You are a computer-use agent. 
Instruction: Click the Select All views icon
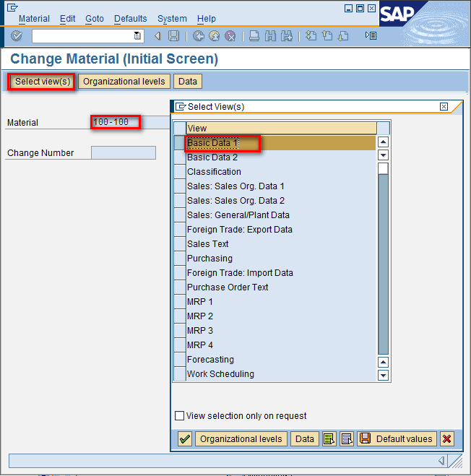[329, 439]
